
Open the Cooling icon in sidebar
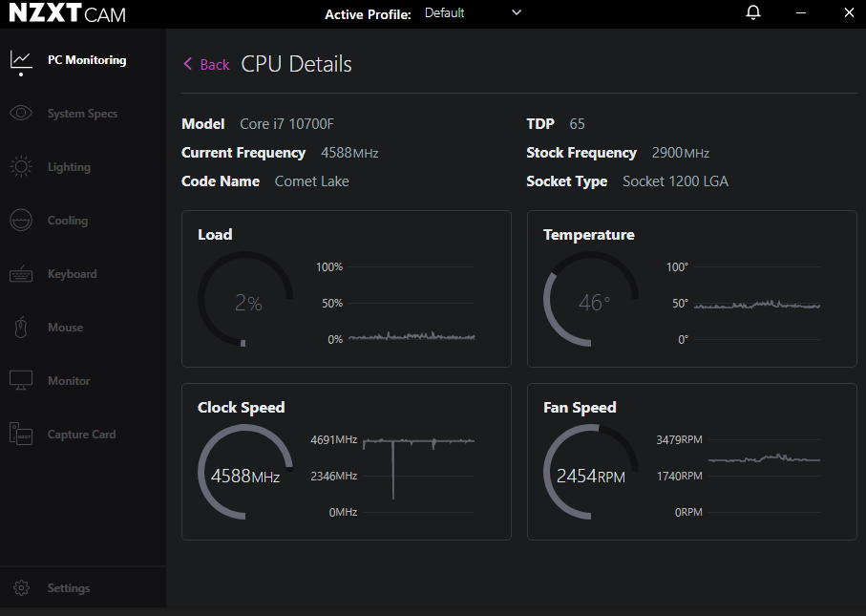point(21,221)
